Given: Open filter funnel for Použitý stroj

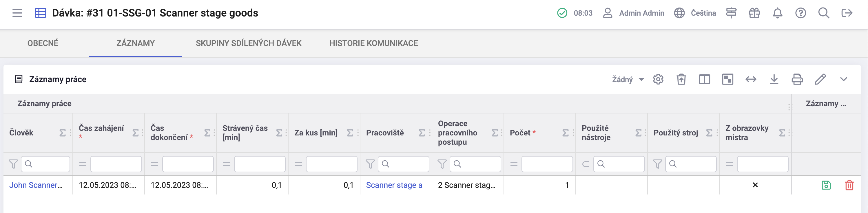Looking at the screenshot, I should pos(658,164).
